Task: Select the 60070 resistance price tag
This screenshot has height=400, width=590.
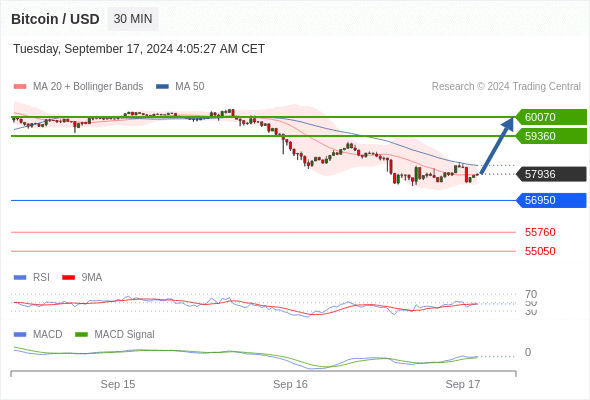Action: coord(551,117)
